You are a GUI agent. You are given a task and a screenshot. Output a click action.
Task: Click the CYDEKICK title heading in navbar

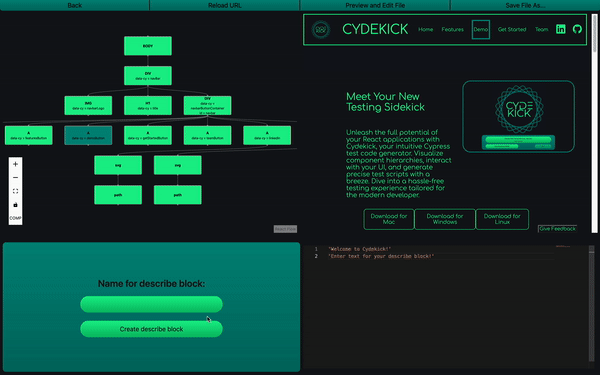[x=375, y=29]
